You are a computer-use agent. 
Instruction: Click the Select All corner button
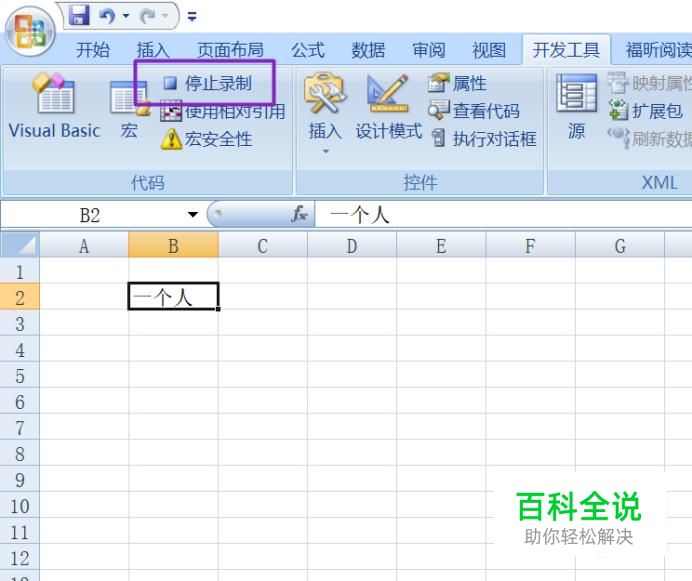[x=20, y=245]
